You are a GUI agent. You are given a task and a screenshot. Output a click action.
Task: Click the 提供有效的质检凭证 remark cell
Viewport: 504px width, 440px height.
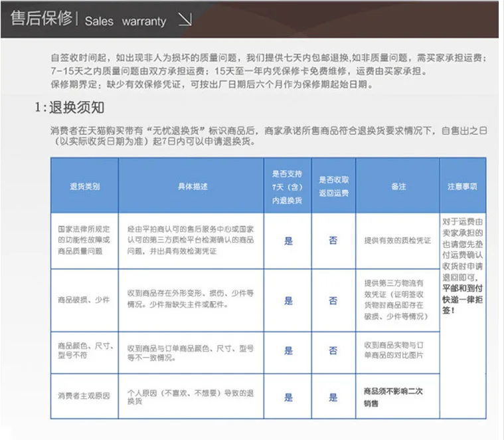398,240
